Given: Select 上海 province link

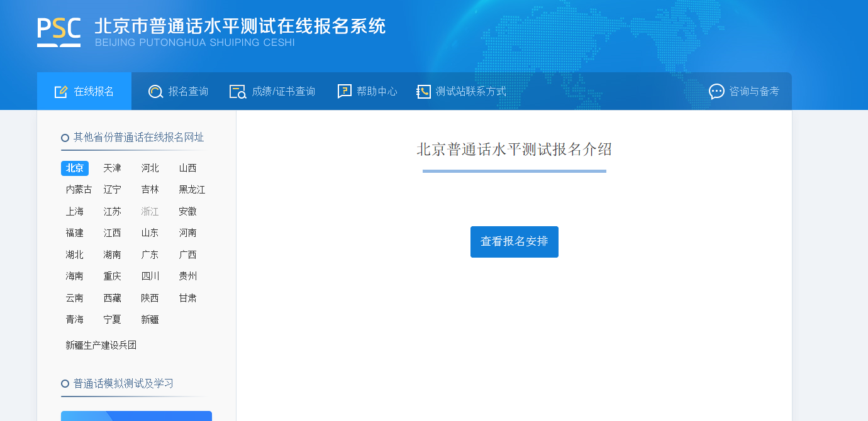Looking at the screenshot, I should pyautogui.click(x=75, y=212).
